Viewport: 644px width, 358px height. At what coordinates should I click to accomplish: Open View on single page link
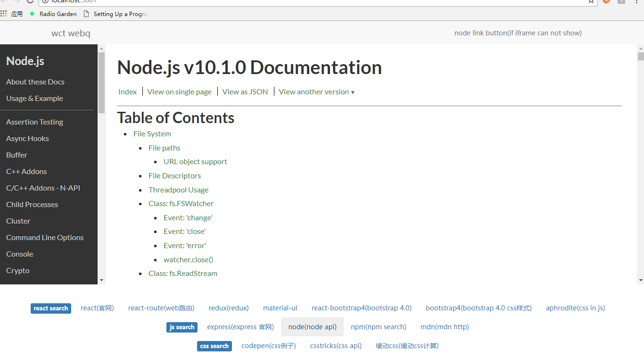click(x=179, y=92)
